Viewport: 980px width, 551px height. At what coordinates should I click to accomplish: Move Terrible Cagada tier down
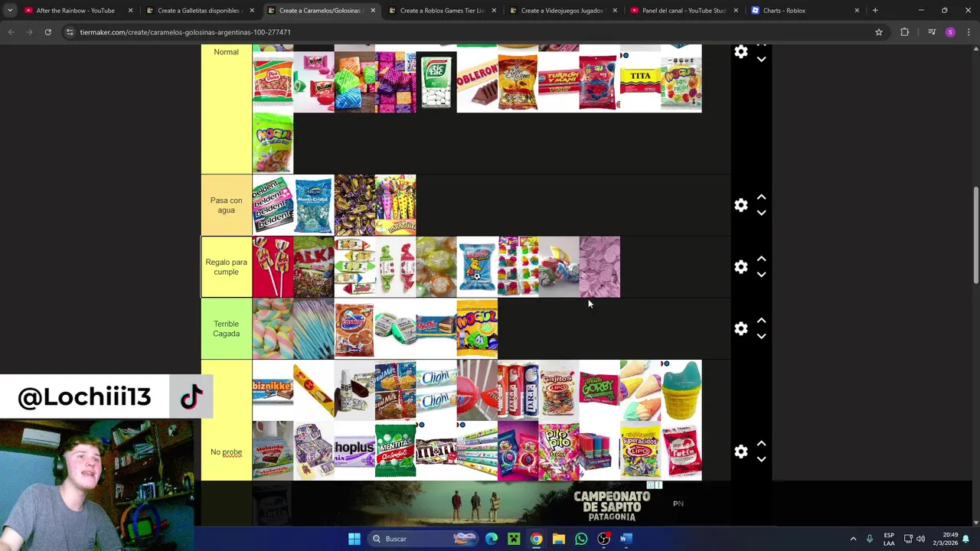761,337
